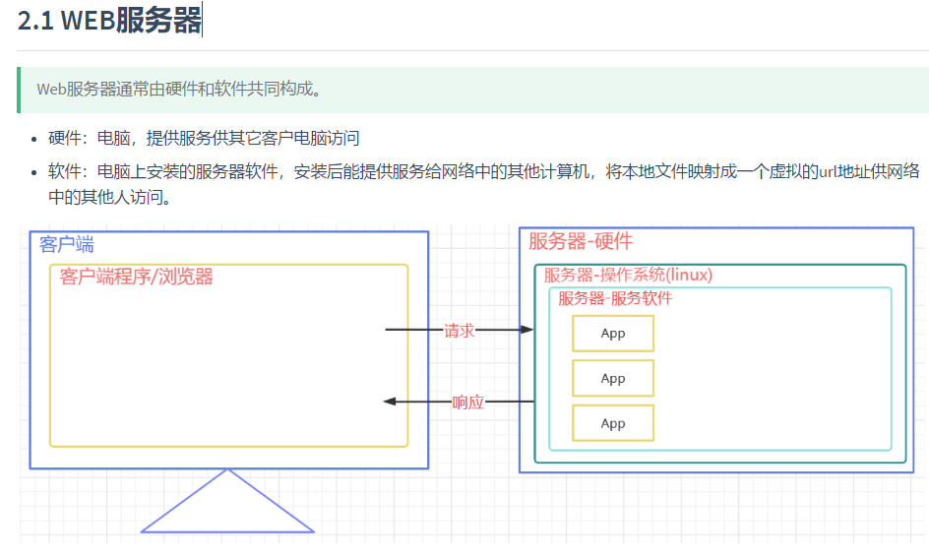Select the top App box
Viewport: 929px width, 560px height.
[613, 334]
